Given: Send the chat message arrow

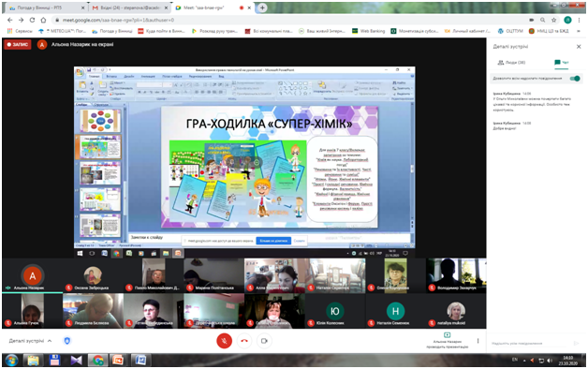Looking at the screenshot, I should 577,343.
